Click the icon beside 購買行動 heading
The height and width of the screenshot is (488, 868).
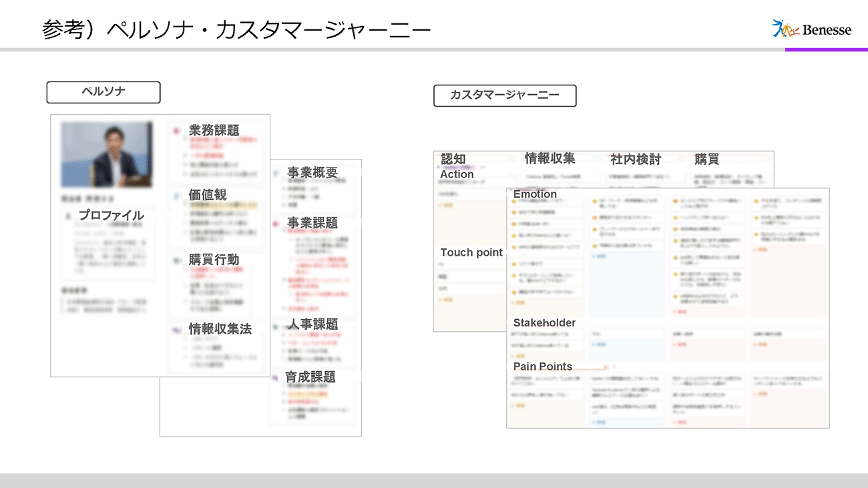176,260
